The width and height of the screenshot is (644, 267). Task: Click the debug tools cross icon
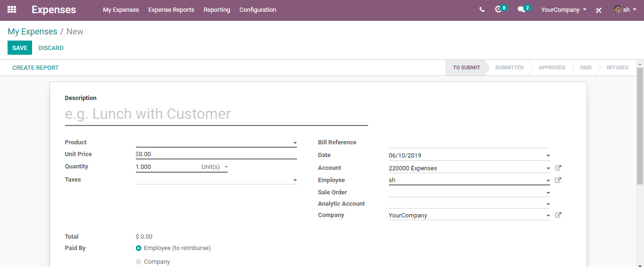tap(599, 10)
